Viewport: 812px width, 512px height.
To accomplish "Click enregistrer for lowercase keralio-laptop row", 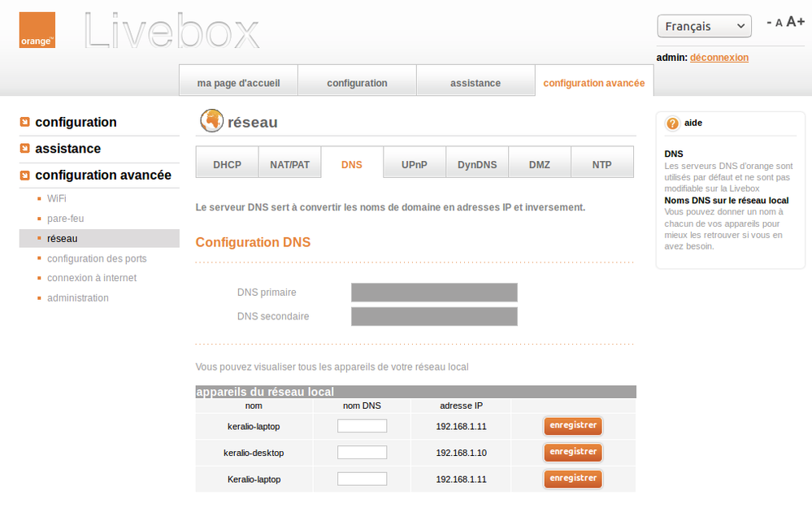I will [x=573, y=426].
